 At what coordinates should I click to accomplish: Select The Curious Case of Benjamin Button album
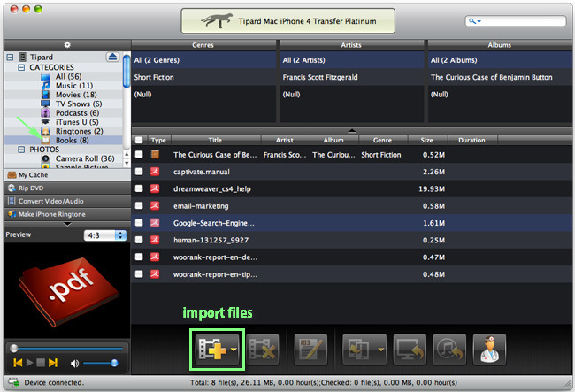click(x=500, y=77)
